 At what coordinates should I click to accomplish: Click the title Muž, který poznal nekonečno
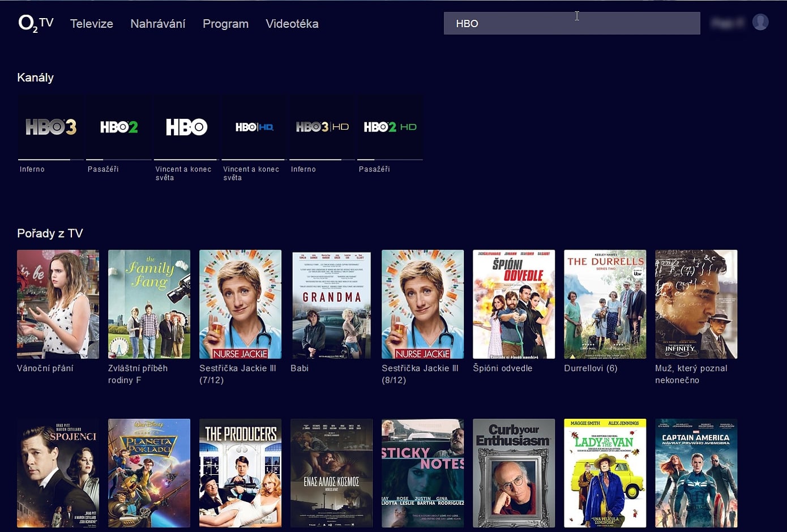click(691, 374)
